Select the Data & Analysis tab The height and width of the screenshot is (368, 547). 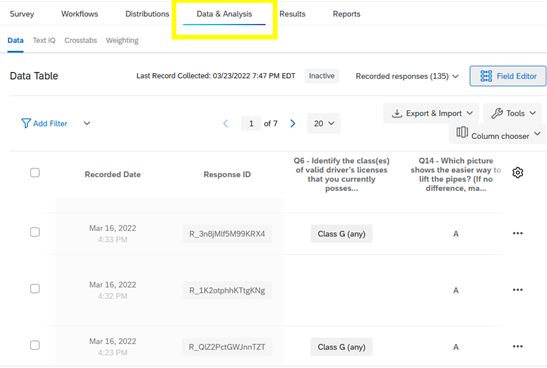pyautogui.click(x=224, y=14)
